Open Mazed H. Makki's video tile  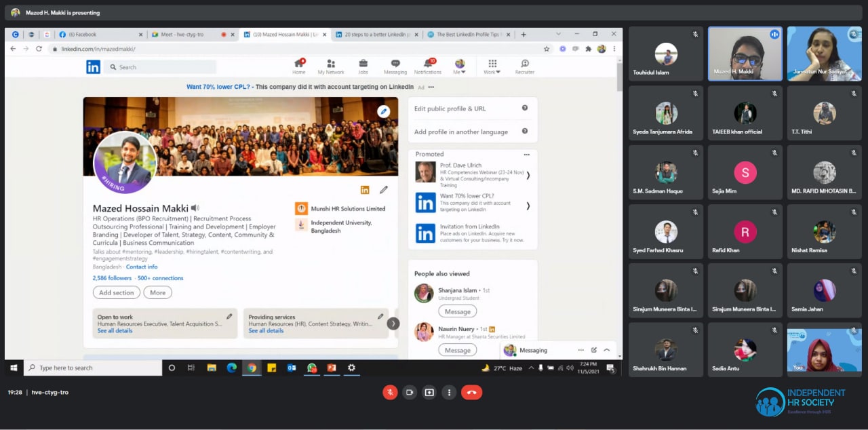(745, 54)
